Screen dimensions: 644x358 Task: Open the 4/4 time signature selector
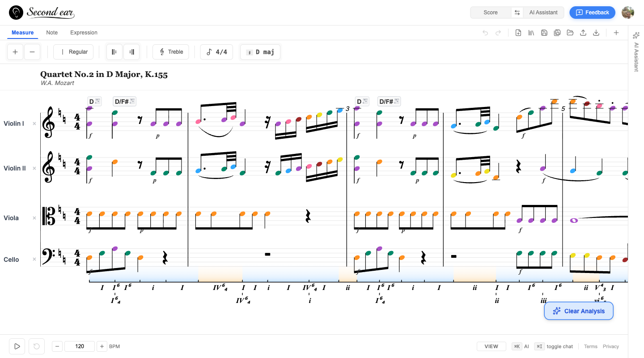point(216,52)
